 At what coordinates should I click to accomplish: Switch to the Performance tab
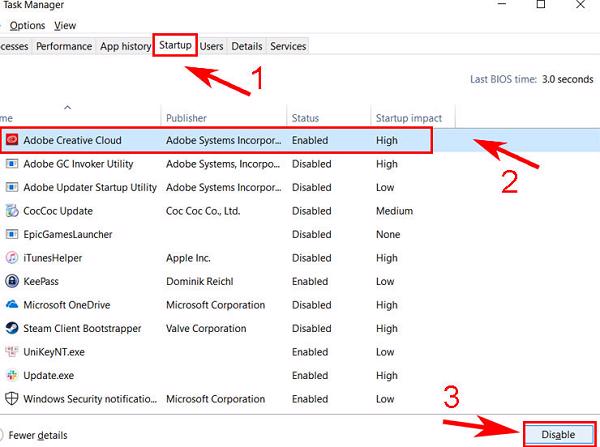click(64, 46)
